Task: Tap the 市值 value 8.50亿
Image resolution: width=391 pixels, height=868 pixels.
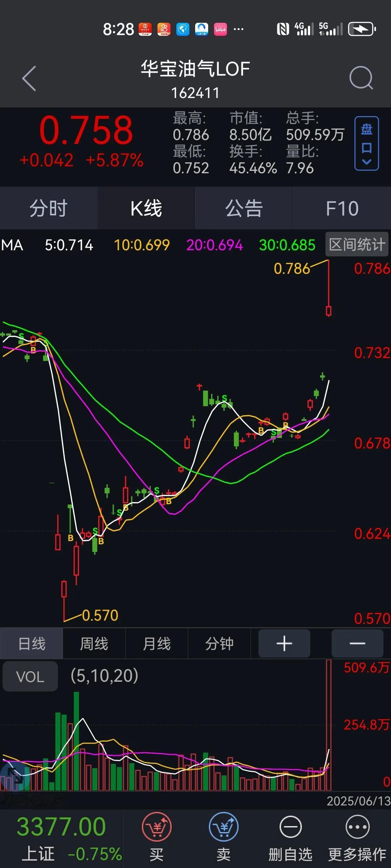Action: click(x=251, y=135)
